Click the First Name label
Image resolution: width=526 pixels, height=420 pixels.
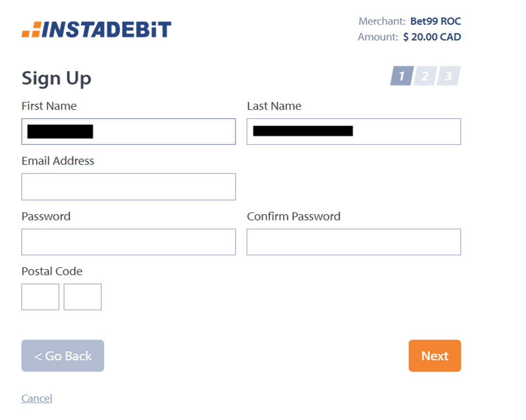click(49, 106)
